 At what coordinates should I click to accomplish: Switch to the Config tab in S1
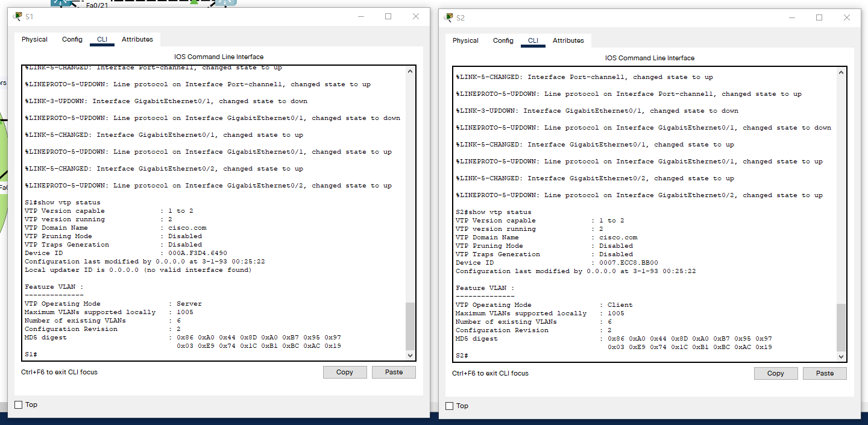[72, 39]
